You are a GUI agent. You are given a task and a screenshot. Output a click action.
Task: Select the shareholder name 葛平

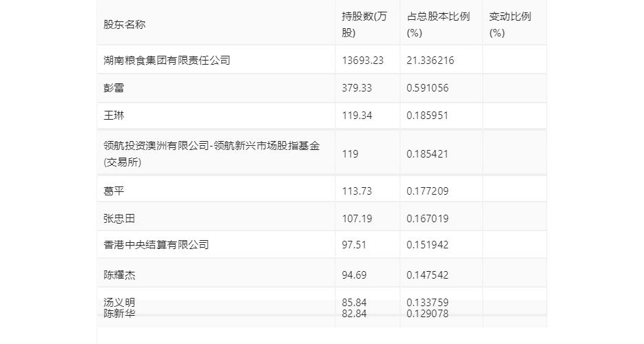[x=114, y=191]
